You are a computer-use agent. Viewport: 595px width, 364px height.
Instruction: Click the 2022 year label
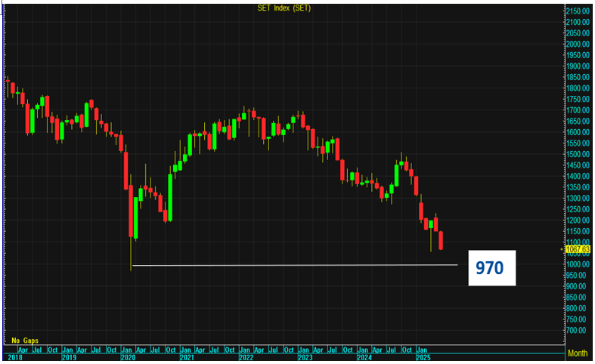[x=246, y=357]
